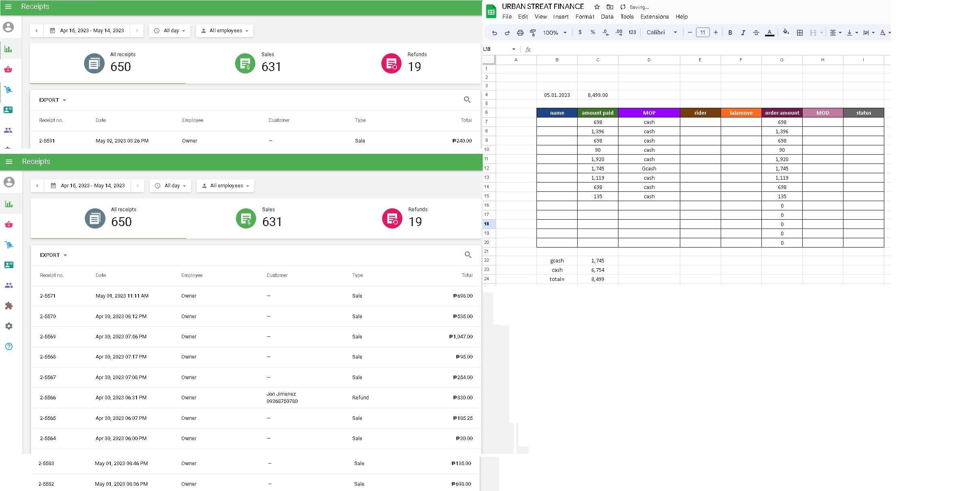This screenshot has height=491, width=980.
Task: Click the formula bar input
Action: pos(712,49)
